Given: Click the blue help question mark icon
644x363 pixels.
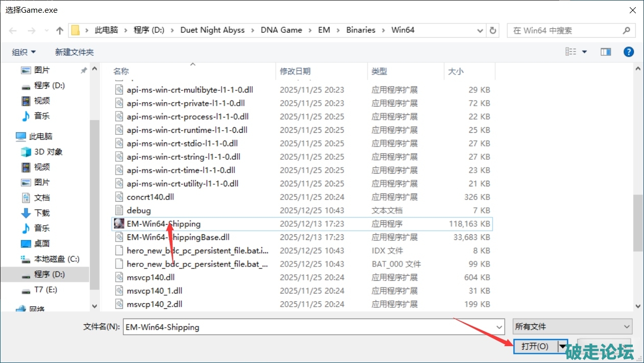Looking at the screenshot, I should pyautogui.click(x=629, y=52).
